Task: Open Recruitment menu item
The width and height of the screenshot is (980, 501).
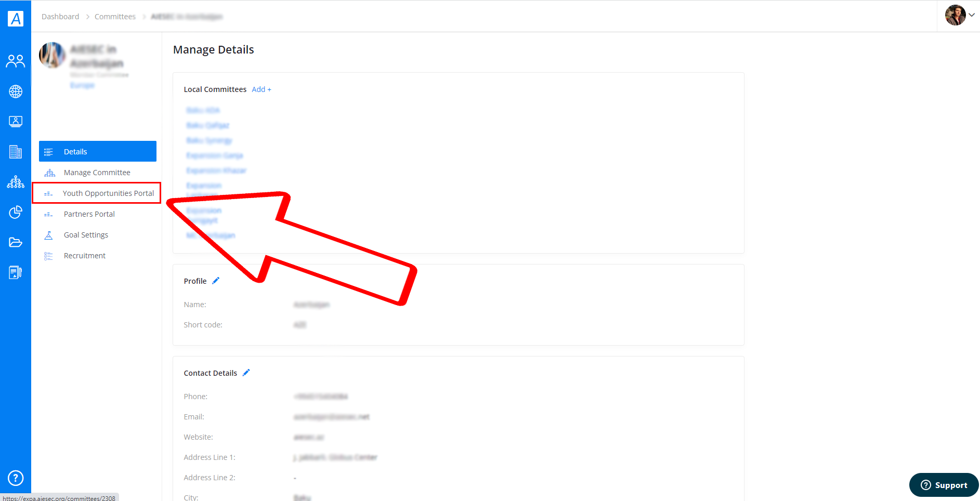Action: click(98, 256)
